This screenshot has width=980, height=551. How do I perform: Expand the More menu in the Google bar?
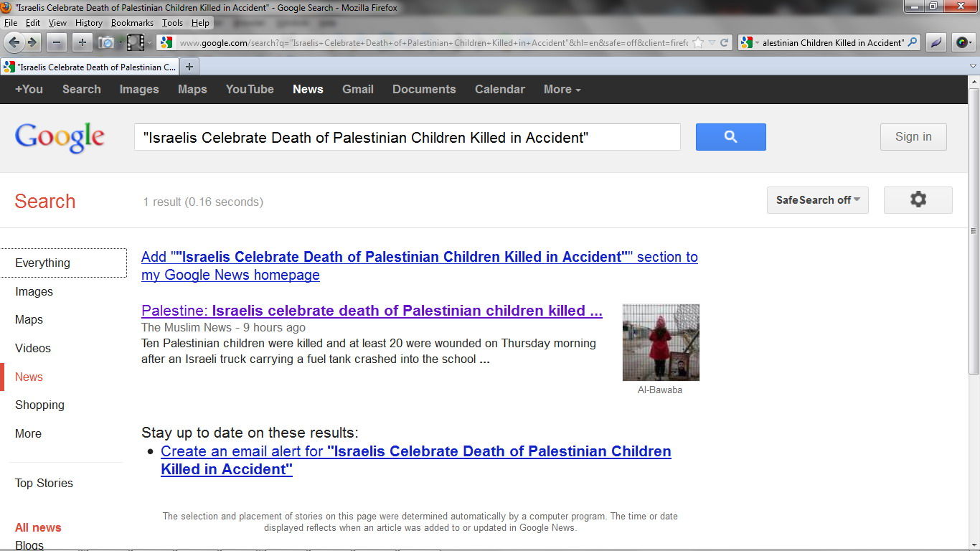click(562, 89)
